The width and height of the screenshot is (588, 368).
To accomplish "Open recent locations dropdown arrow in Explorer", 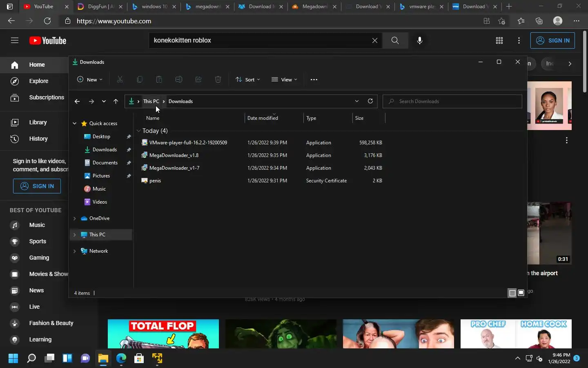I will tap(104, 101).
